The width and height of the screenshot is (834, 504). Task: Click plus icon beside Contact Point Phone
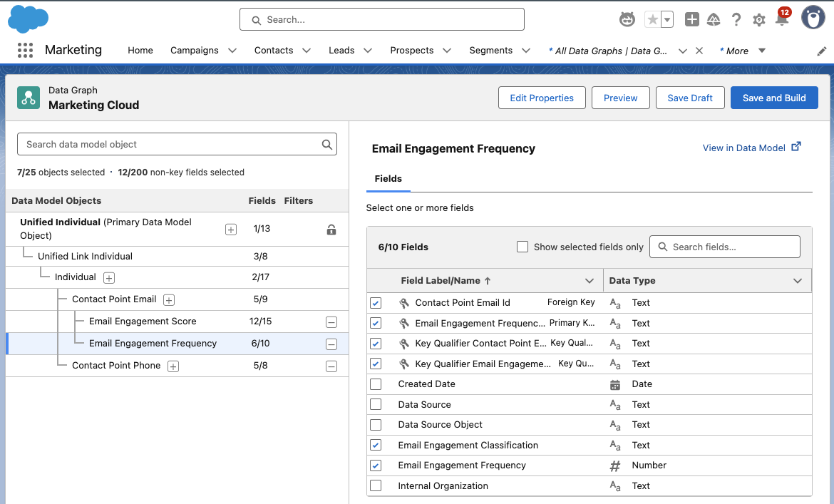[x=173, y=366]
